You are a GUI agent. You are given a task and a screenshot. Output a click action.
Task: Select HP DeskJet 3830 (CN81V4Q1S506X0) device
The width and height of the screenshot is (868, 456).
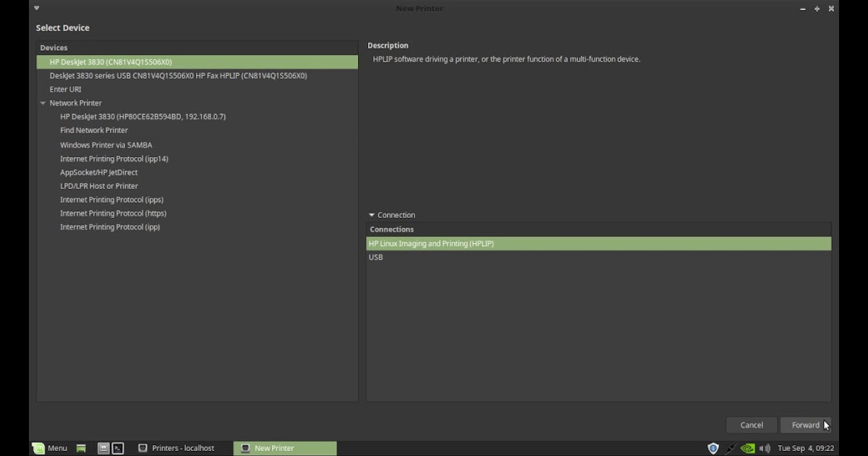[197, 62]
